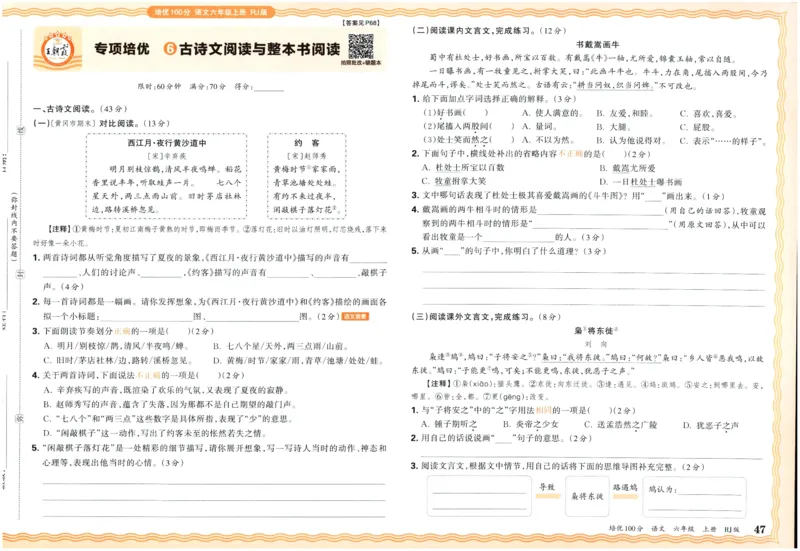Click the option "A. 锺子期听之"
The height and width of the screenshot is (551, 800).
click(x=449, y=424)
